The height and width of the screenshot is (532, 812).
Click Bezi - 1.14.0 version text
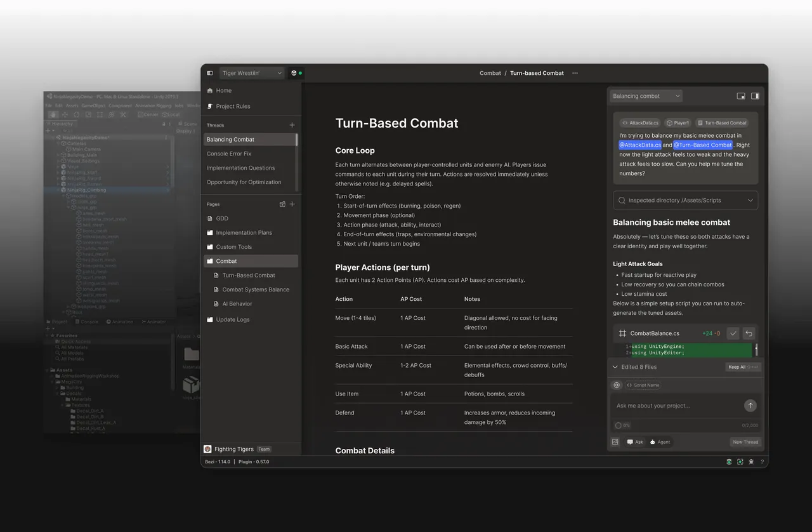click(218, 462)
